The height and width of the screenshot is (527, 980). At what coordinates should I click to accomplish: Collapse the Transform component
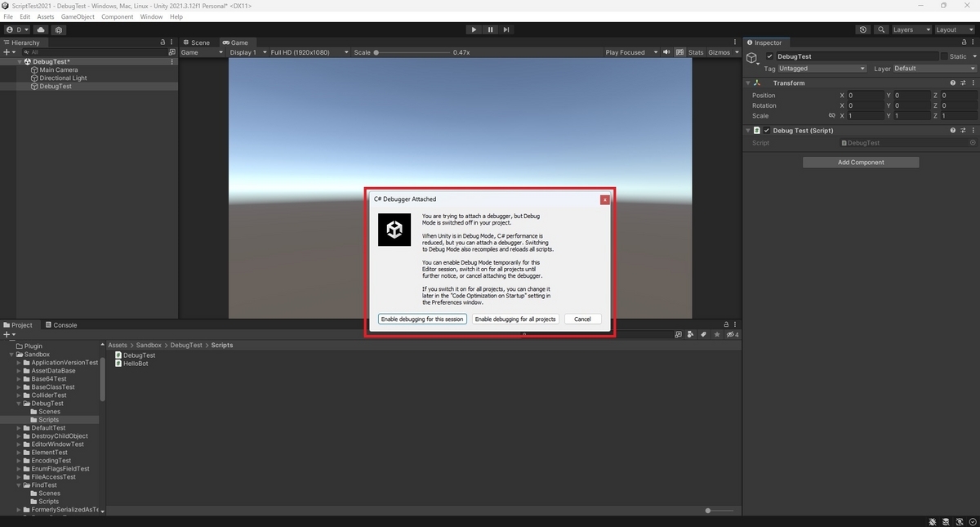click(x=748, y=83)
